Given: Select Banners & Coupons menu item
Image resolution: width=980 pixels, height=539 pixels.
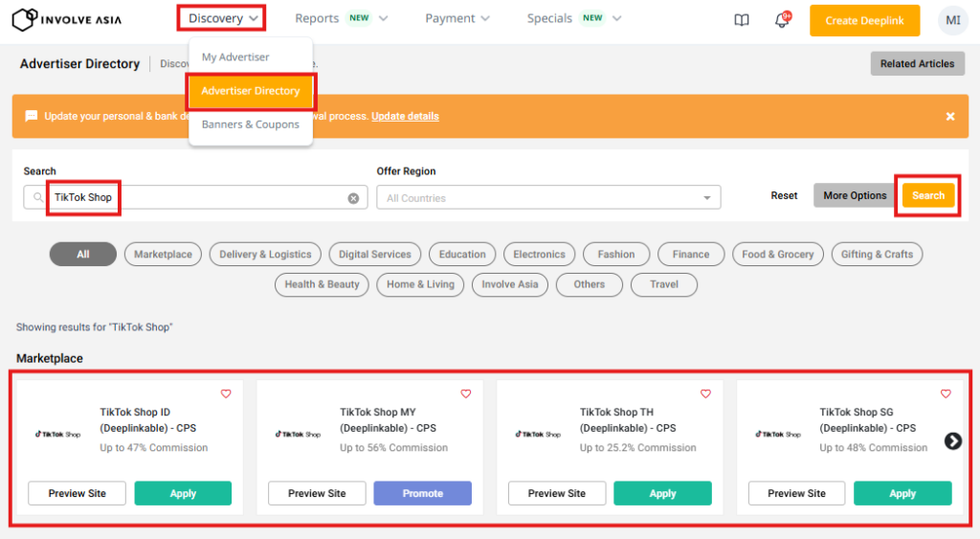Looking at the screenshot, I should [x=250, y=124].
